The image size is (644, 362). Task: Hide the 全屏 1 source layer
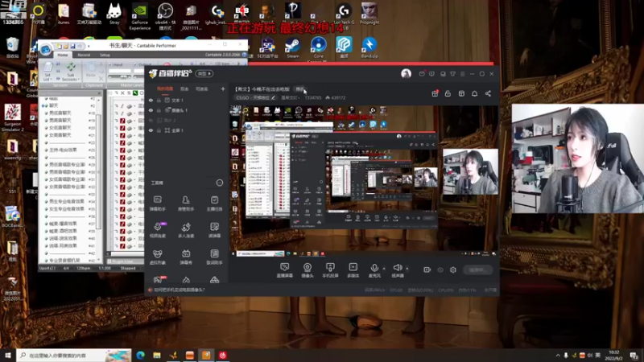coord(151,130)
